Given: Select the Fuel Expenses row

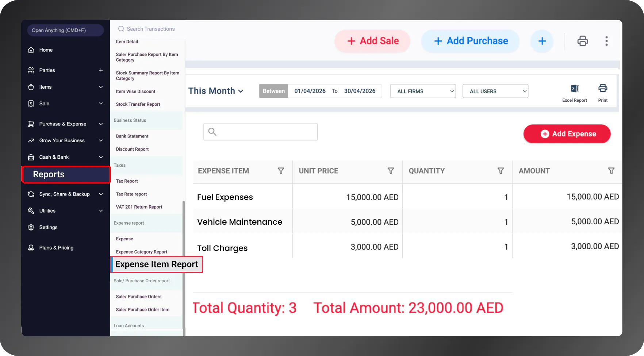Looking at the screenshot, I should point(407,197).
